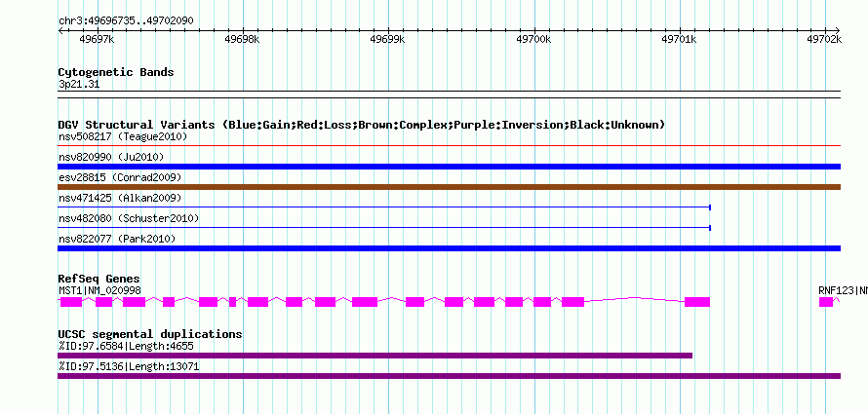The height and width of the screenshot is (414, 868).
Task: Click the MST1|NM_020998 gene label
Action: pos(99,290)
